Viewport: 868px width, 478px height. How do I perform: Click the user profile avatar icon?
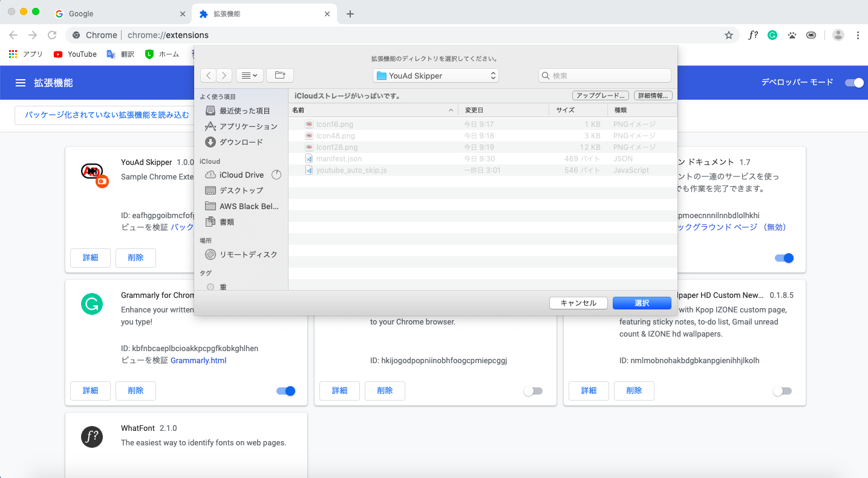coord(838,35)
